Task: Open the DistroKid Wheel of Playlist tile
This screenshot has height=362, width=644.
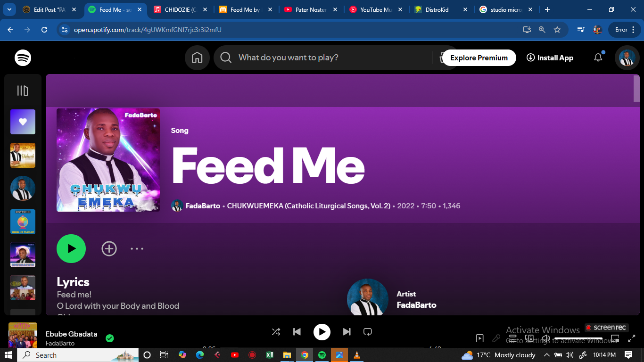Action: [x=23, y=222]
